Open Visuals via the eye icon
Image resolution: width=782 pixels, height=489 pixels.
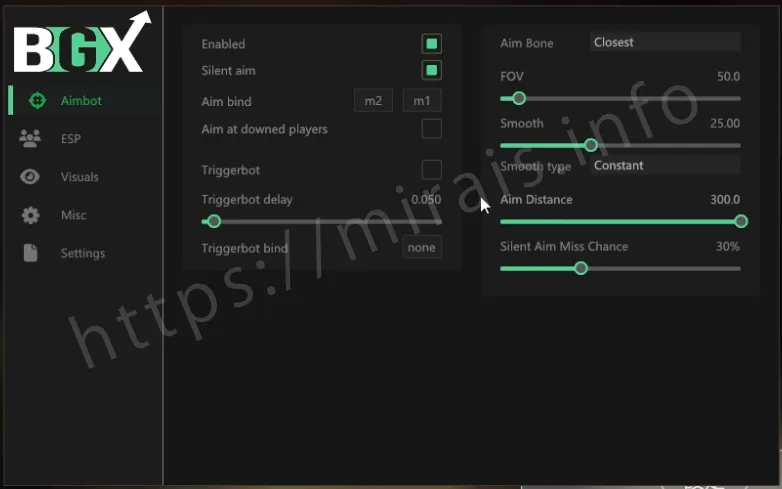pos(30,177)
